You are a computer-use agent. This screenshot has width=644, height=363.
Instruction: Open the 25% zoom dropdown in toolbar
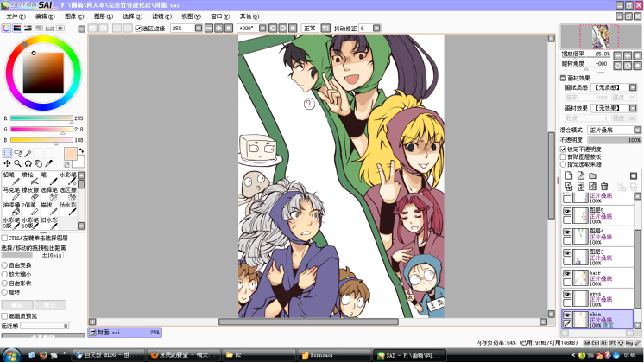tap(199, 28)
